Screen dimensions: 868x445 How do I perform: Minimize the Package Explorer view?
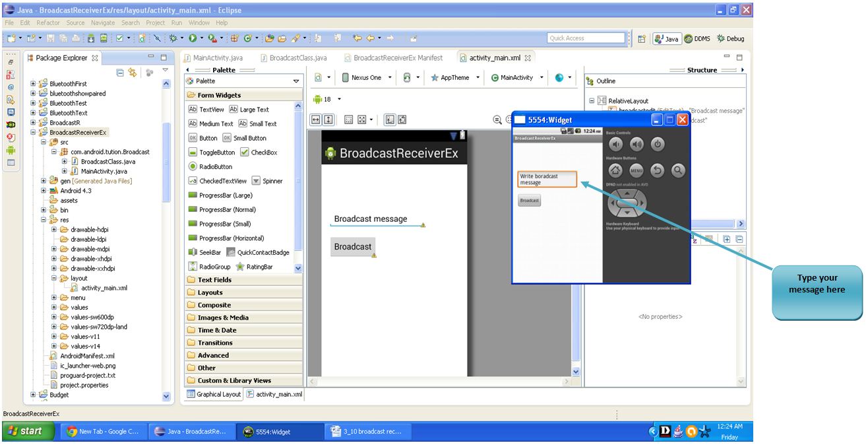[152, 57]
